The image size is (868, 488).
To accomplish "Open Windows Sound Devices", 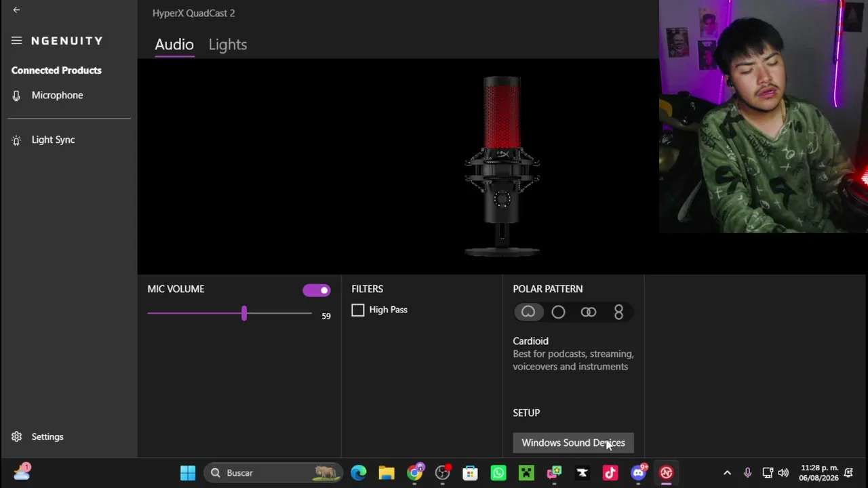I will 573,443.
